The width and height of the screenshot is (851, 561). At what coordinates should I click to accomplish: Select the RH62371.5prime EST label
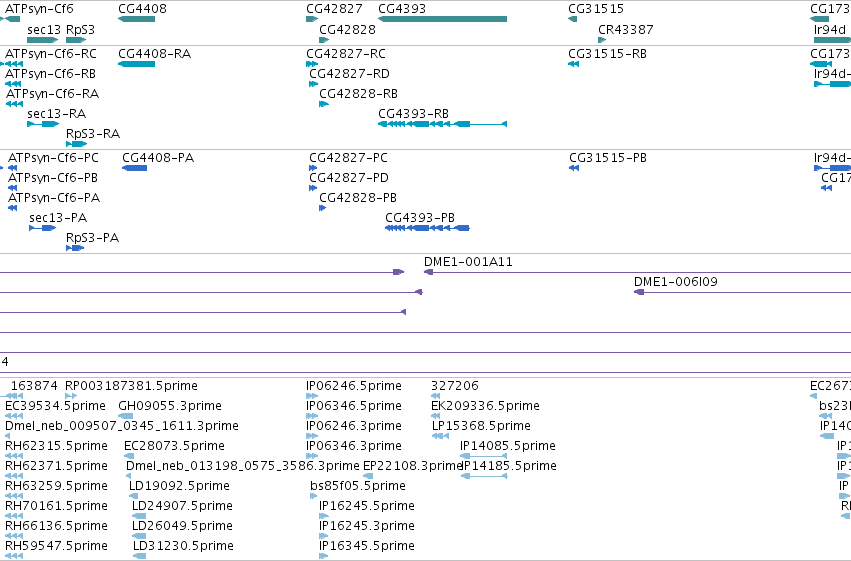point(56,466)
